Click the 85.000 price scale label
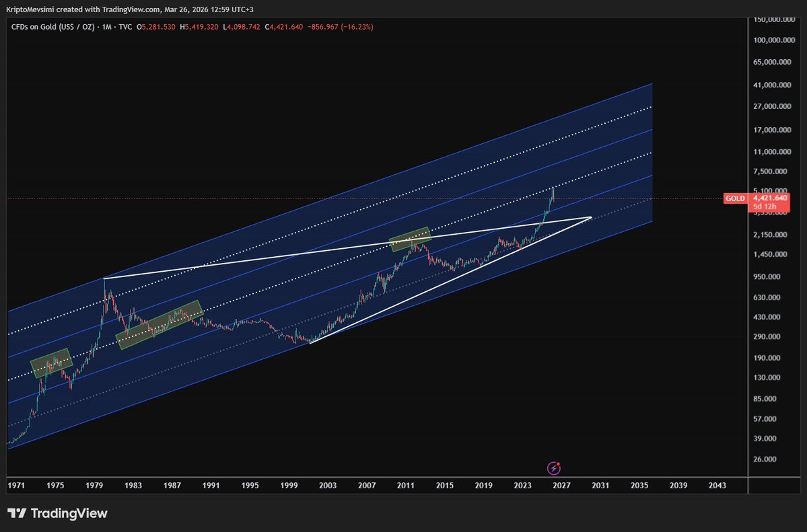Image resolution: width=807 pixels, height=532 pixels. pyautogui.click(x=765, y=399)
